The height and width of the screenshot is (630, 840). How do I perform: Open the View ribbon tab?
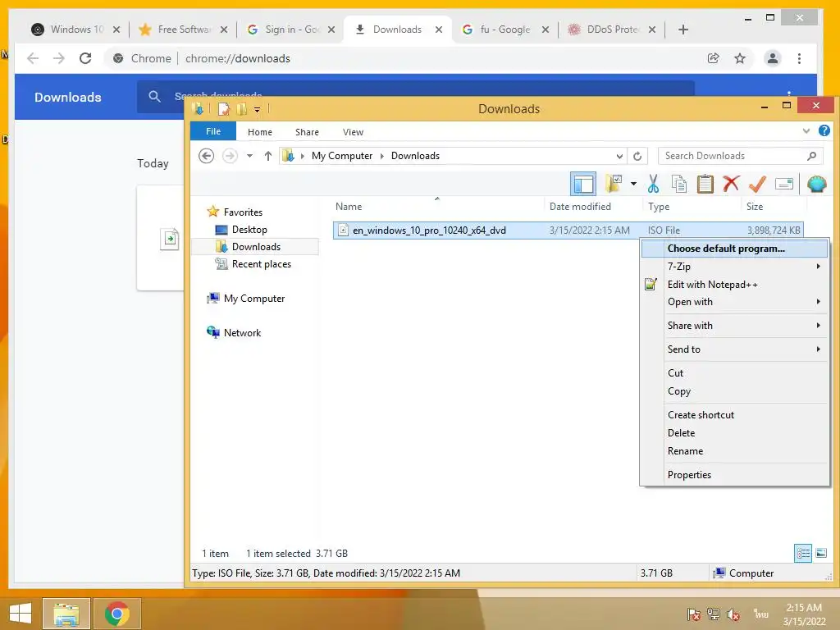point(353,132)
